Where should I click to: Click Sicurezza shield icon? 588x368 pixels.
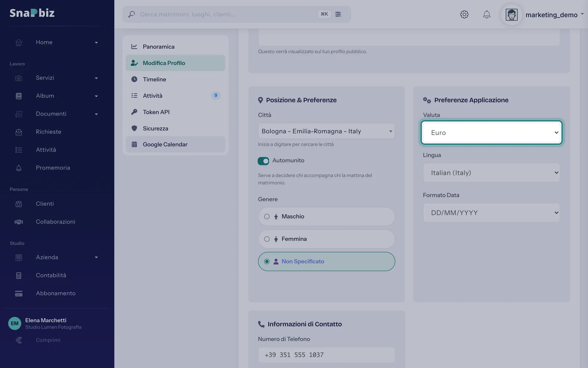[x=134, y=128]
